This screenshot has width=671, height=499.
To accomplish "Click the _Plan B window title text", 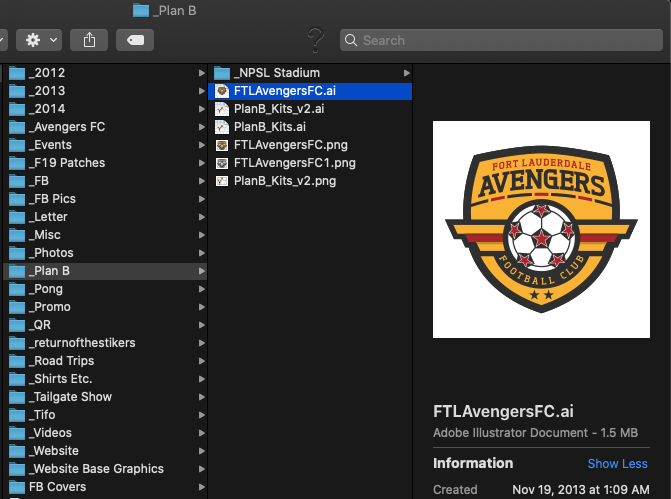I will [174, 10].
